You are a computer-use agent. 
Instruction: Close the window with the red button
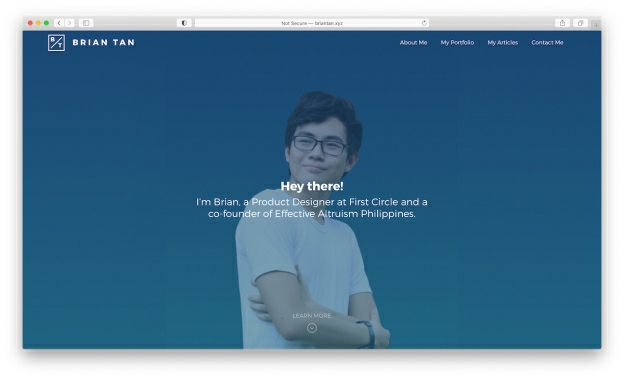(30, 23)
